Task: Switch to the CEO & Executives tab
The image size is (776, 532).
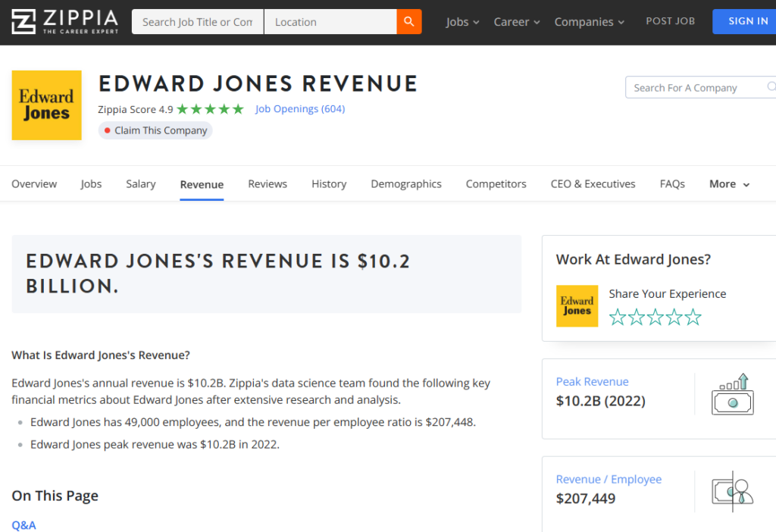Action: coord(593,184)
